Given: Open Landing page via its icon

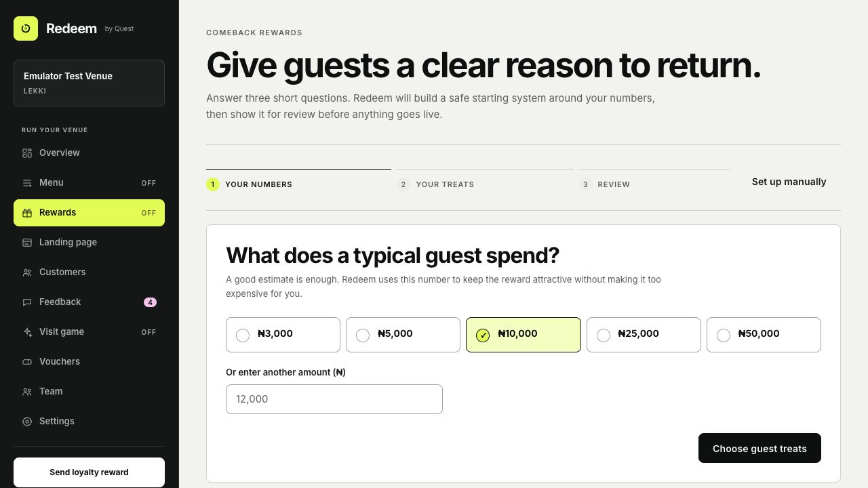Looking at the screenshot, I should (27, 243).
